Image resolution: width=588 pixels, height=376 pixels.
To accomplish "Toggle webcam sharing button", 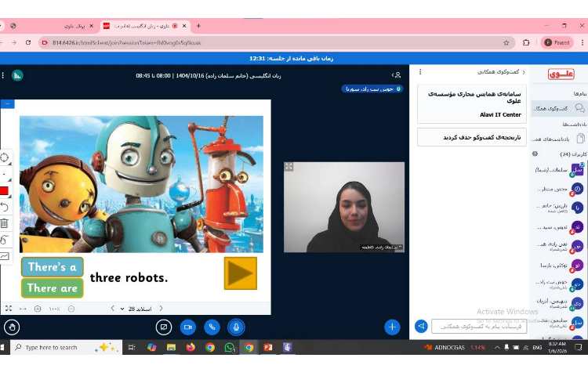I will pyautogui.click(x=188, y=327).
